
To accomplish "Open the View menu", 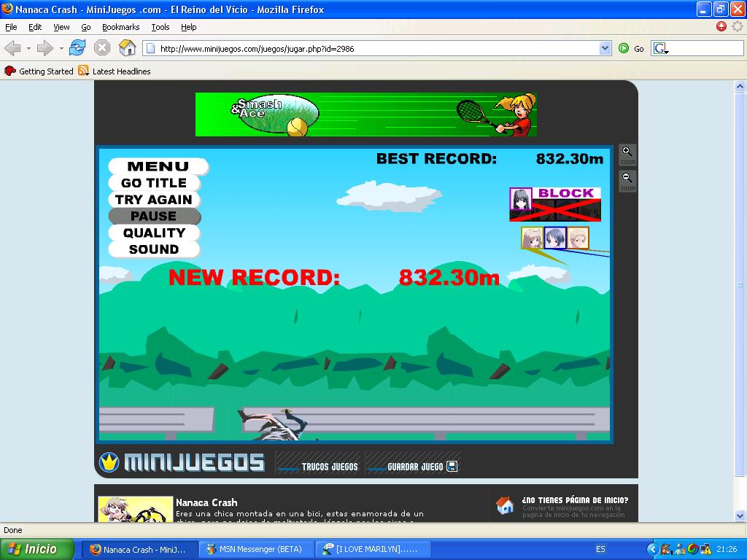I will [x=61, y=27].
